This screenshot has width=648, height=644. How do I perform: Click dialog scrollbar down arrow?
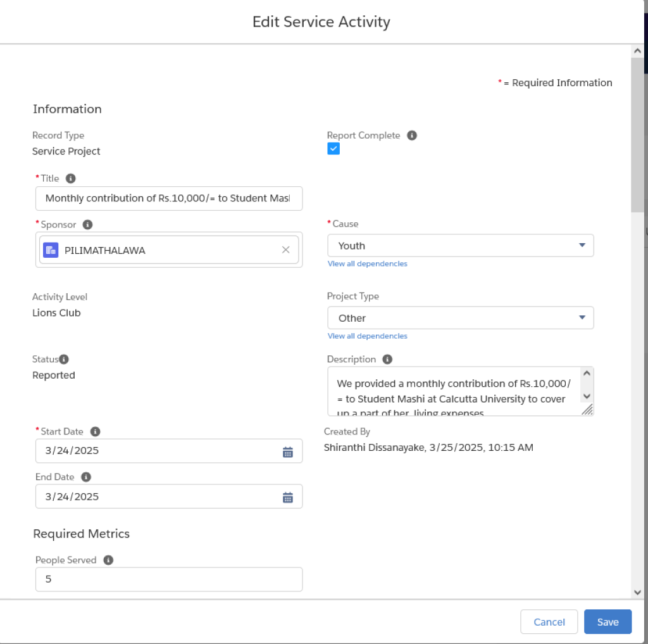(x=637, y=592)
